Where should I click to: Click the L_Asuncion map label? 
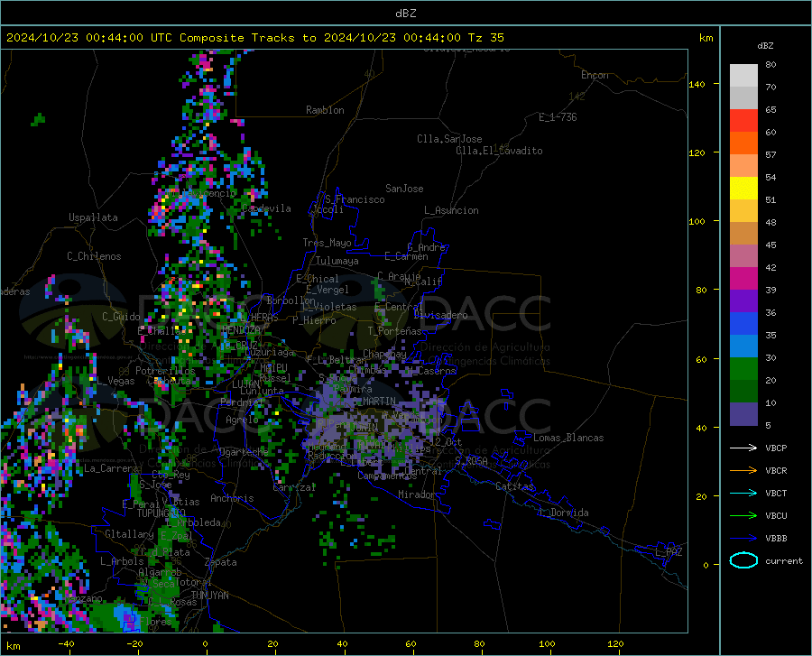click(451, 210)
